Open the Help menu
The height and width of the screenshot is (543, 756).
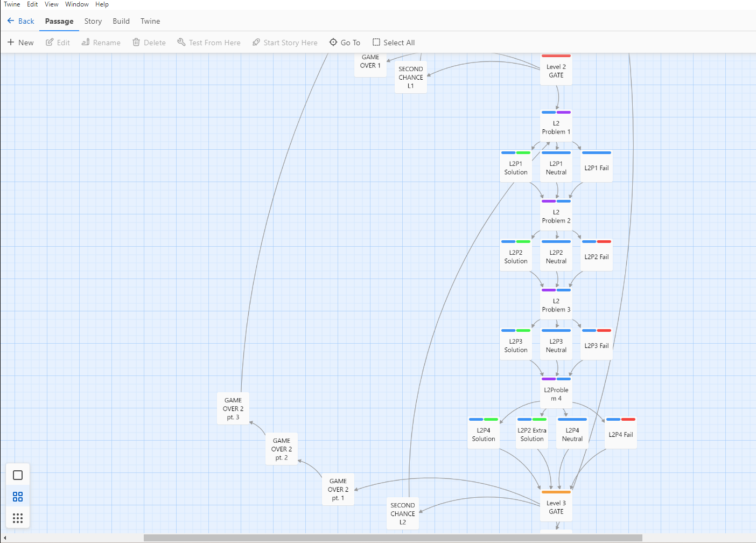[x=102, y=4]
